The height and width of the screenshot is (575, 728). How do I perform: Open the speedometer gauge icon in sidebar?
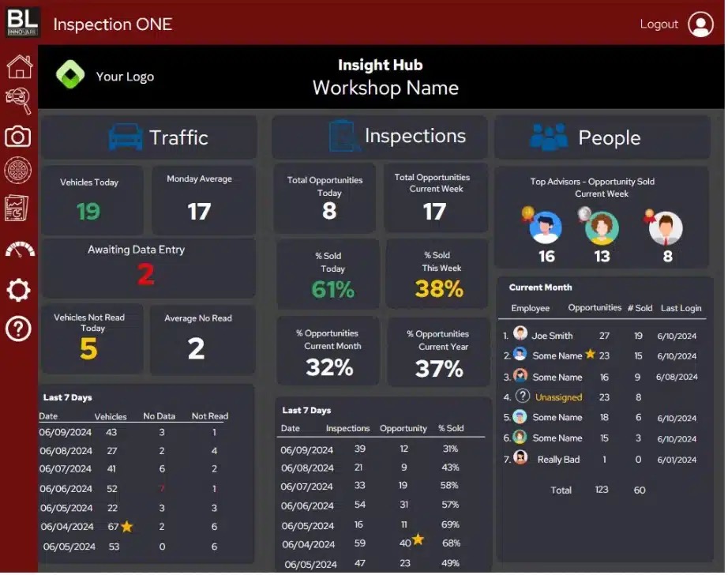coord(19,250)
